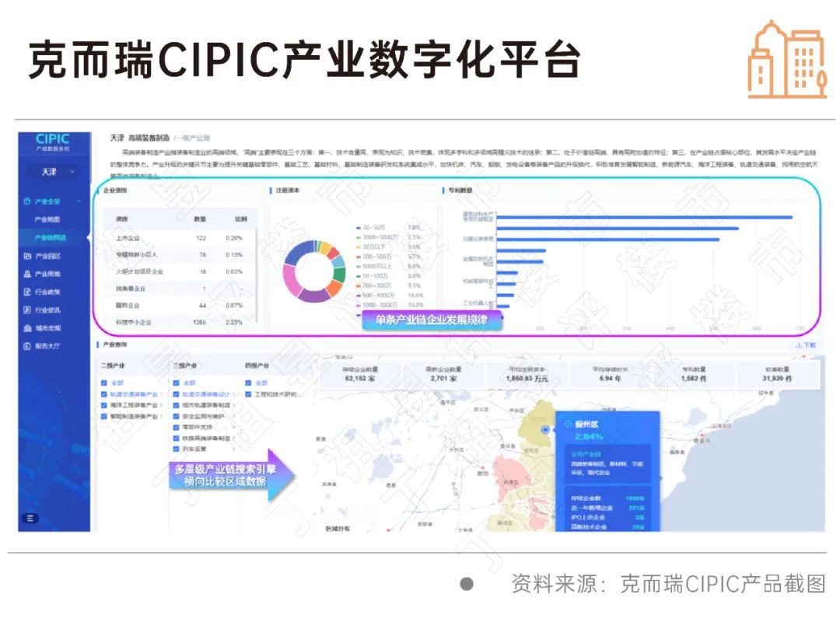Click the longest bar in 专利数量 chart
840x622 pixels.
[645, 217]
